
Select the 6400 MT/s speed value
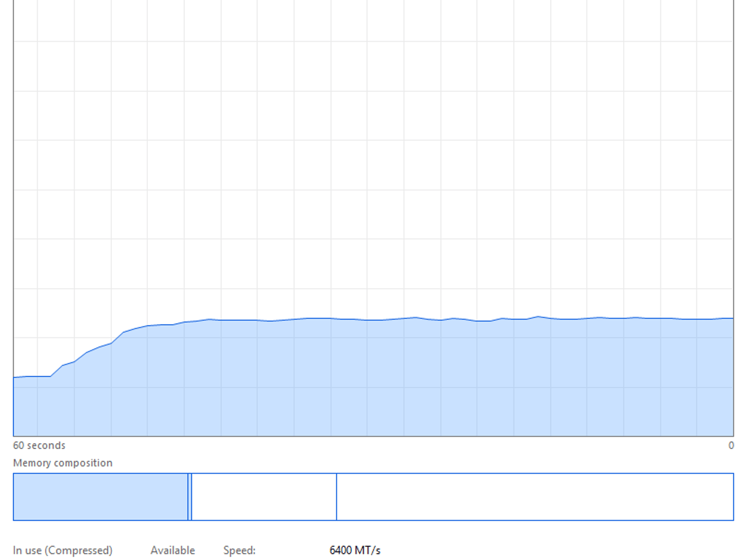tap(355, 550)
